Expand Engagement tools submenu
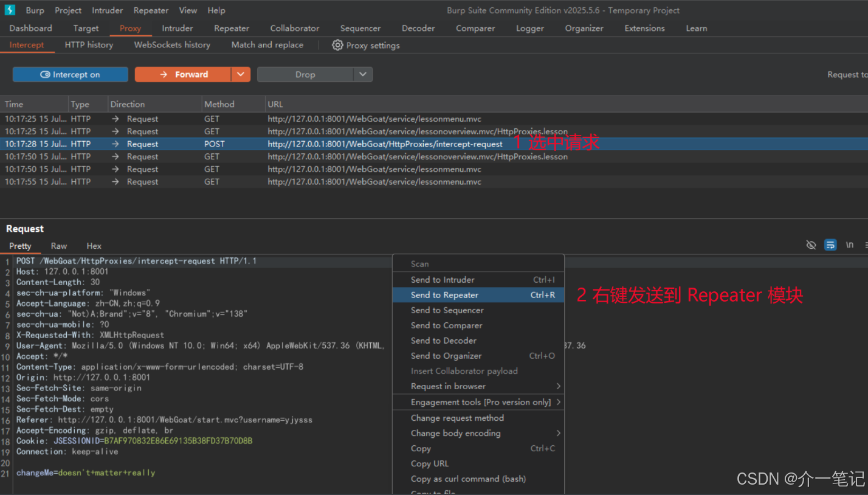This screenshot has width=868, height=495. [478, 402]
